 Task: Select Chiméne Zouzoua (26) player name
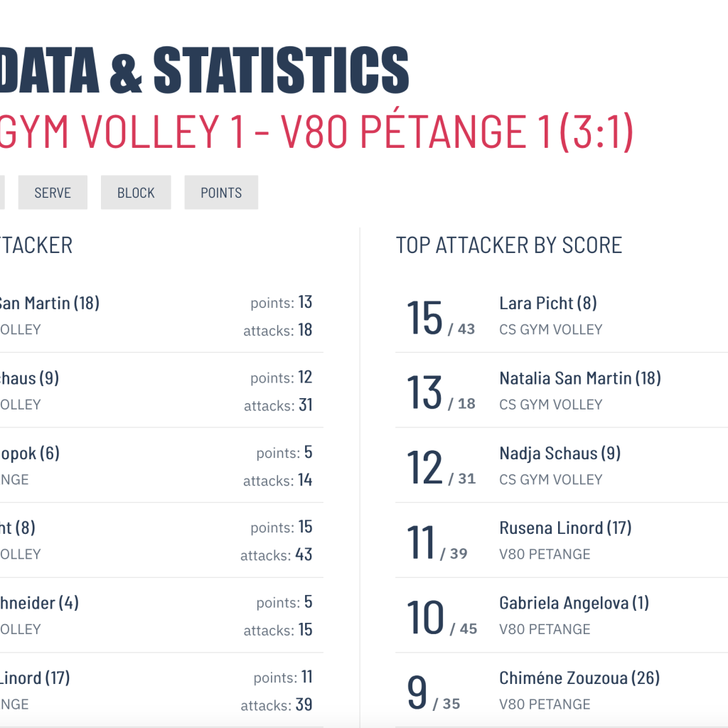pos(579,678)
